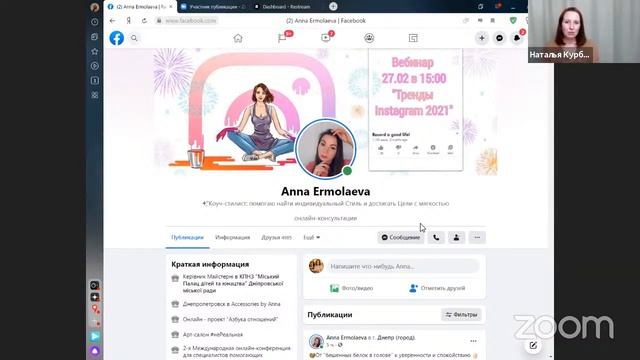Click the Alice assistant purple icon
The width and height of the screenshot is (640, 360).
tap(95, 351)
